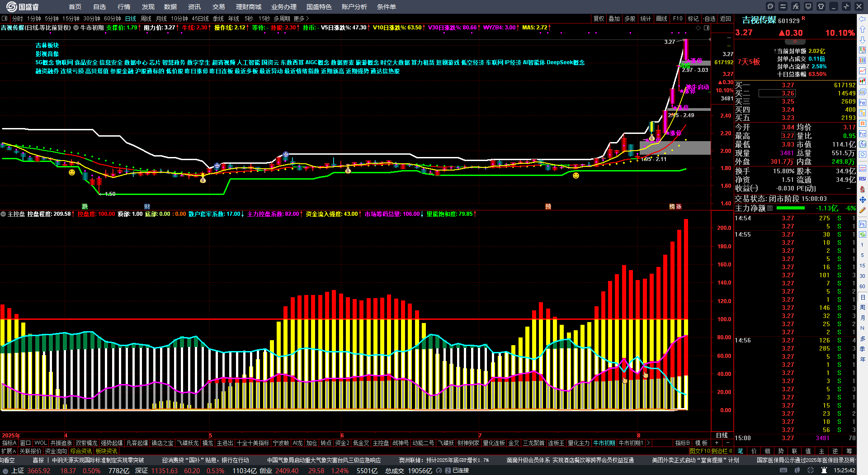The width and height of the screenshot is (868, 475).
Task: Select the 5分钟 period
Action: pyautogui.click(x=52, y=19)
